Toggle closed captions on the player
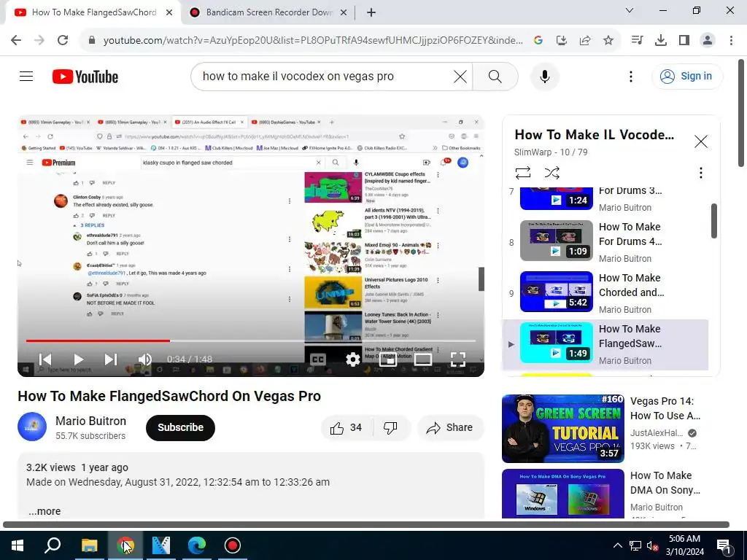The height and width of the screenshot is (560, 747). click(x=318, y=359)
